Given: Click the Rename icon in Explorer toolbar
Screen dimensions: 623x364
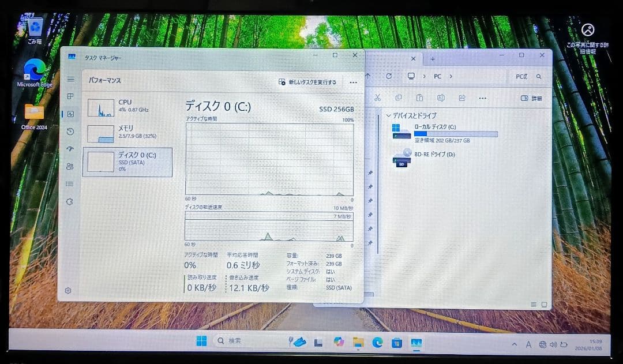Looking at the screenshot, I should point(441,98).
